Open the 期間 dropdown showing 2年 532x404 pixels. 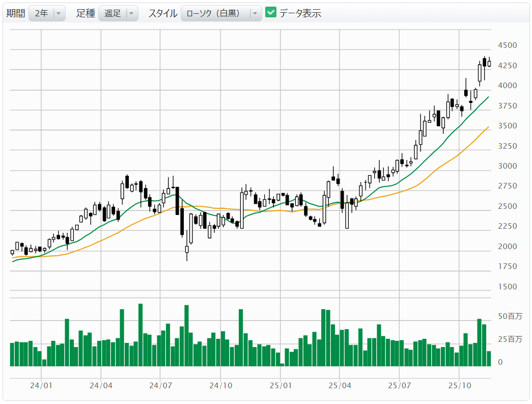point(47,13)
